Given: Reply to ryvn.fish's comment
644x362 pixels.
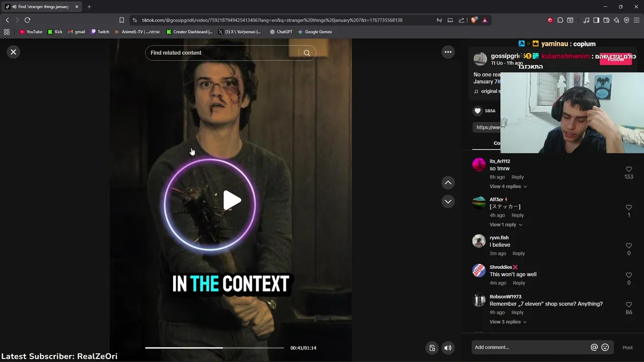Looking at the screenshot, I should (518, 253).
